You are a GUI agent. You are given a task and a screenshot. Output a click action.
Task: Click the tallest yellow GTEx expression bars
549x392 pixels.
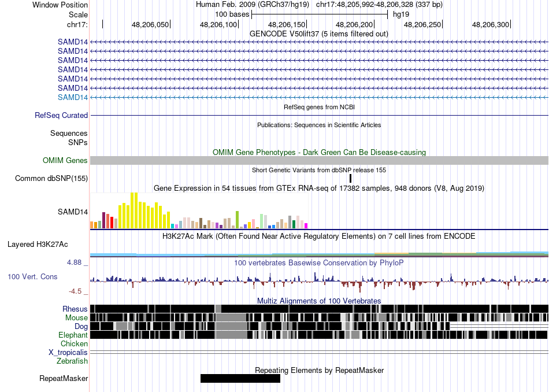point(134,210)
